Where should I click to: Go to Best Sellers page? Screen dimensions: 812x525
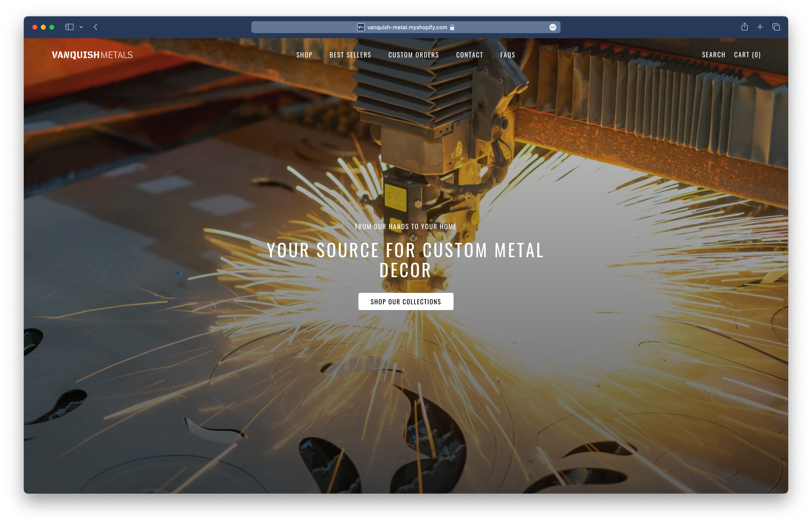(x=350, y=55)
